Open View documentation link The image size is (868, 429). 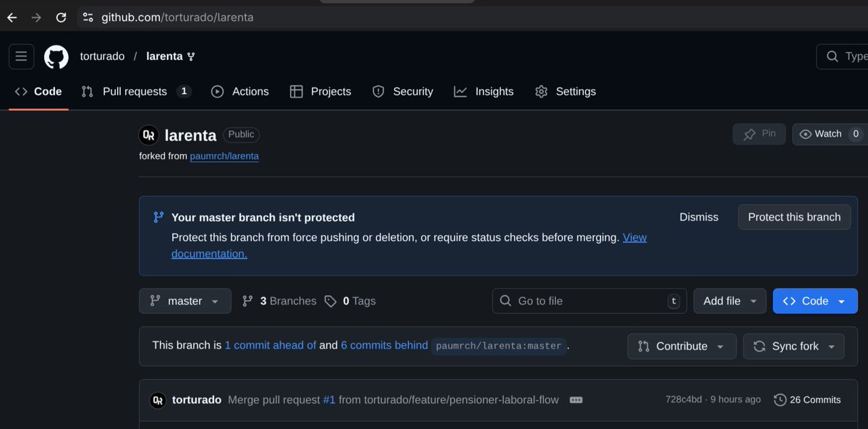[x=634, y=237]
